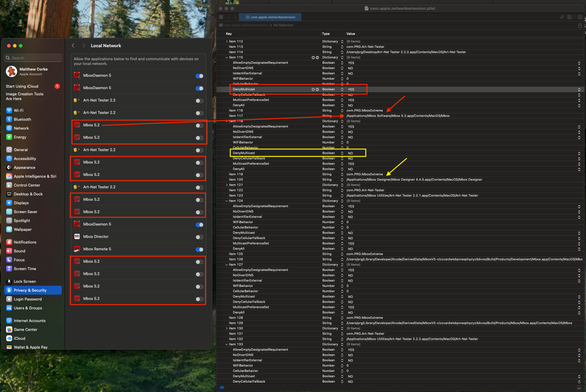Remove the selected DenyMulticast row with minus

317,89
